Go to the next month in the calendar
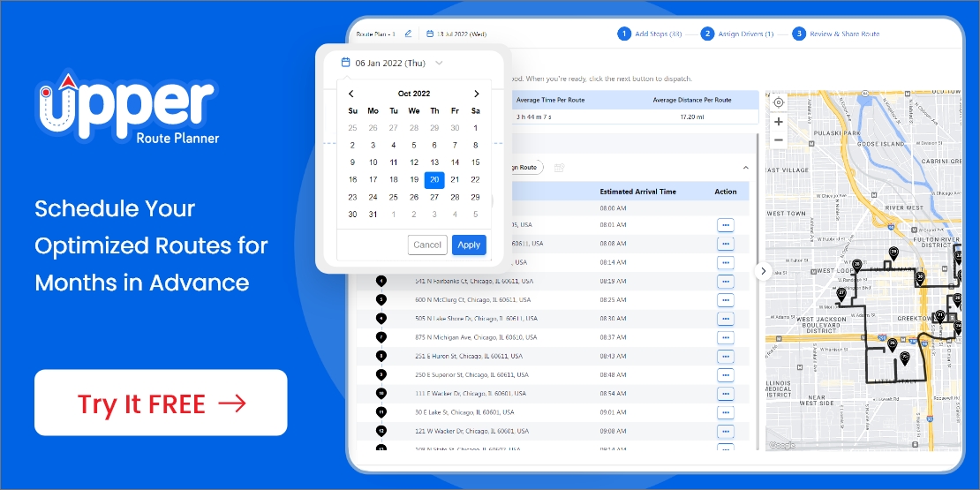 click(x=476, y=94)
